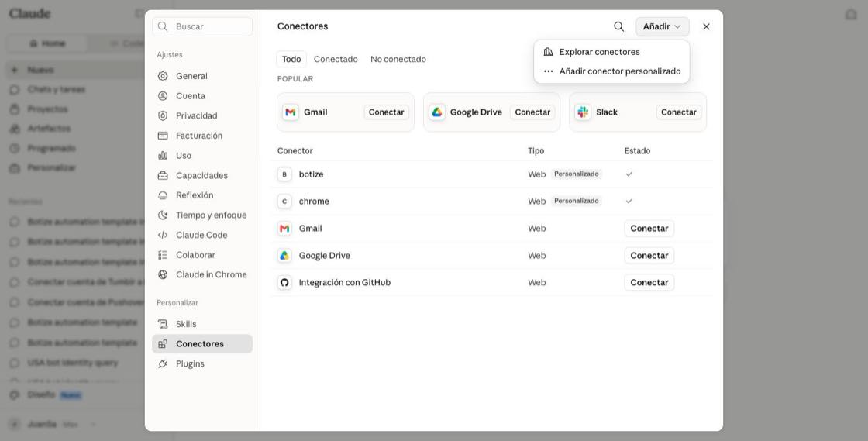The height and width of the screenshot is (441, 868).
Task: Choose Añadir conector personalizado option
Action: click(x=611, y=71)
